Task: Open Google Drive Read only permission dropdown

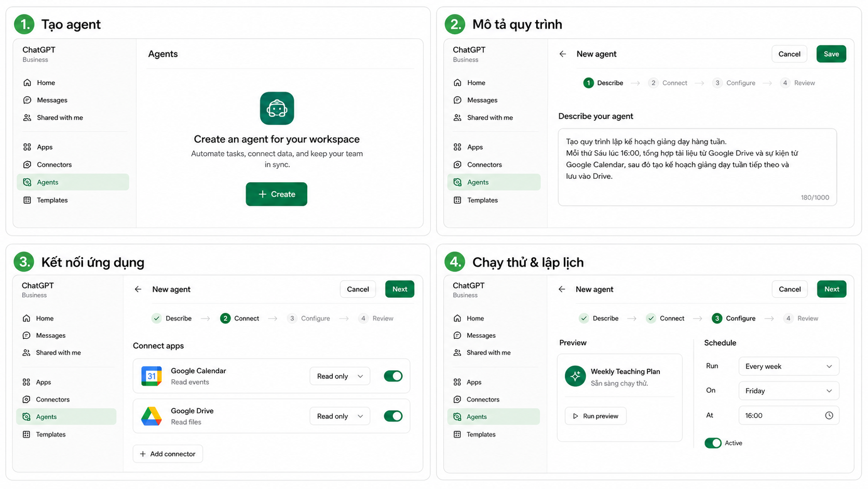Action: coord(340,416)
